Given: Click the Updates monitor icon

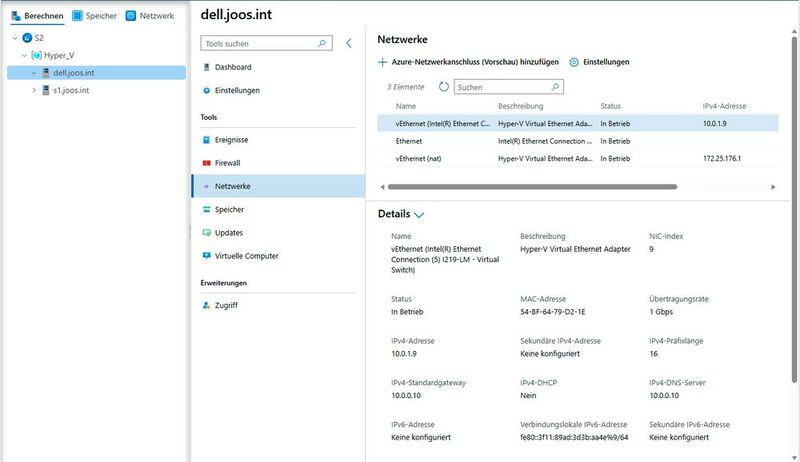Looking at the screenshot, I should click(x=206, y=233).
